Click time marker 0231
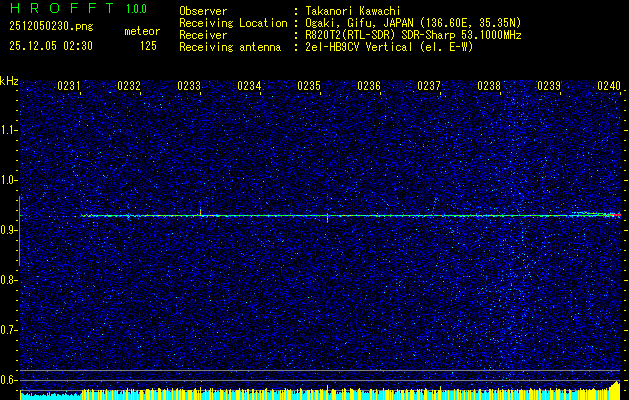Image resolution: width=629 pixels, height=400 pixels. 69,86
